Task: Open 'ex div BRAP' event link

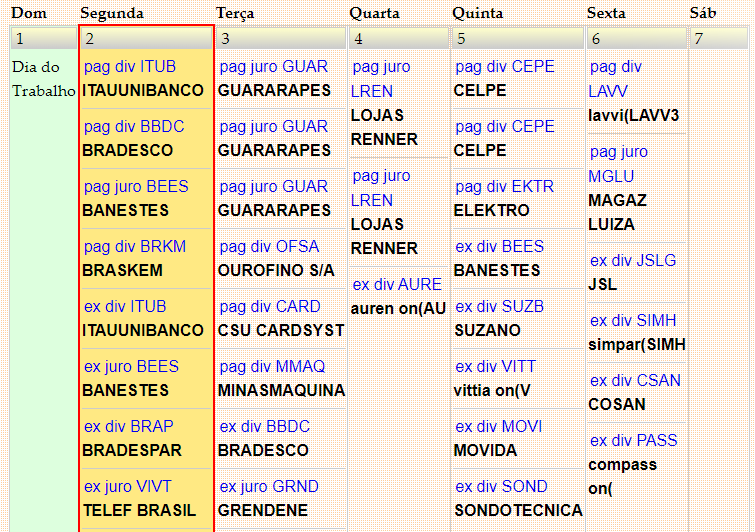Action: [128, 427]
